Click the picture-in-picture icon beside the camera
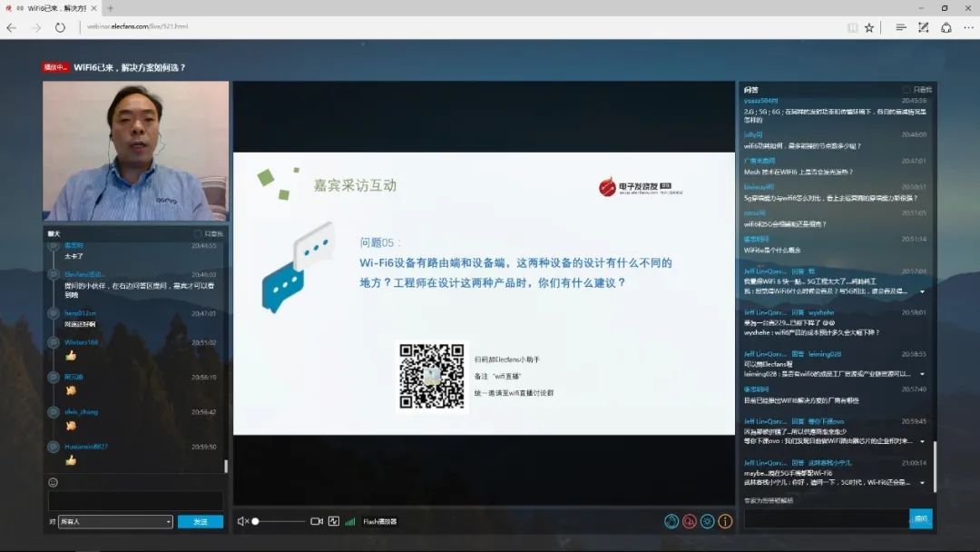Viewport: 980px width, 552px height. click(x=332, y=521)
